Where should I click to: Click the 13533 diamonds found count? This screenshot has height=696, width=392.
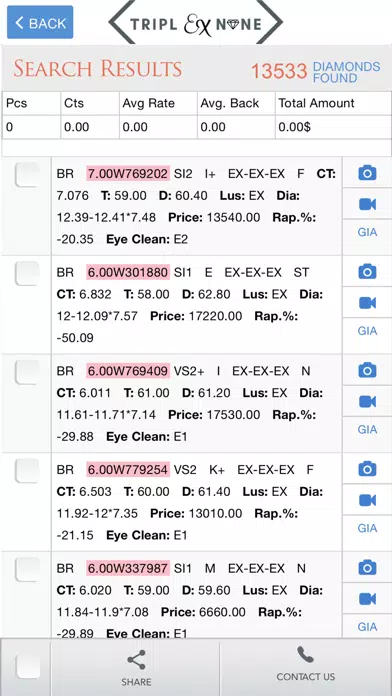[x=279, y=71]
